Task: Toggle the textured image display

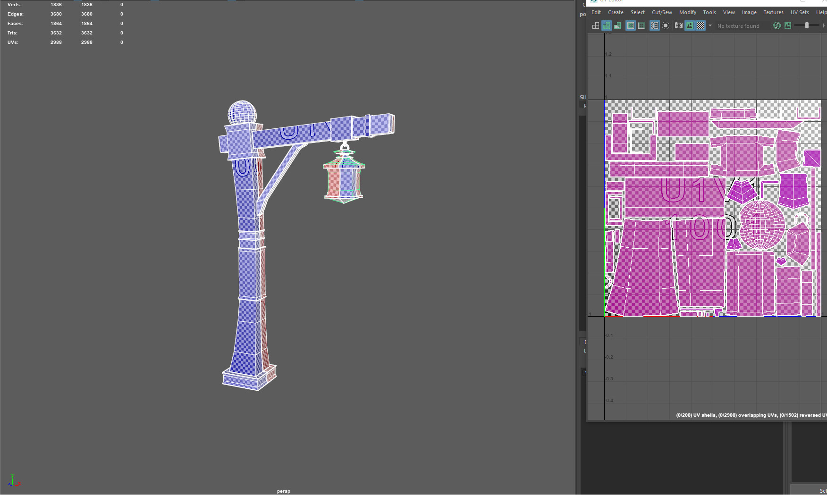Action: point(690,26)
